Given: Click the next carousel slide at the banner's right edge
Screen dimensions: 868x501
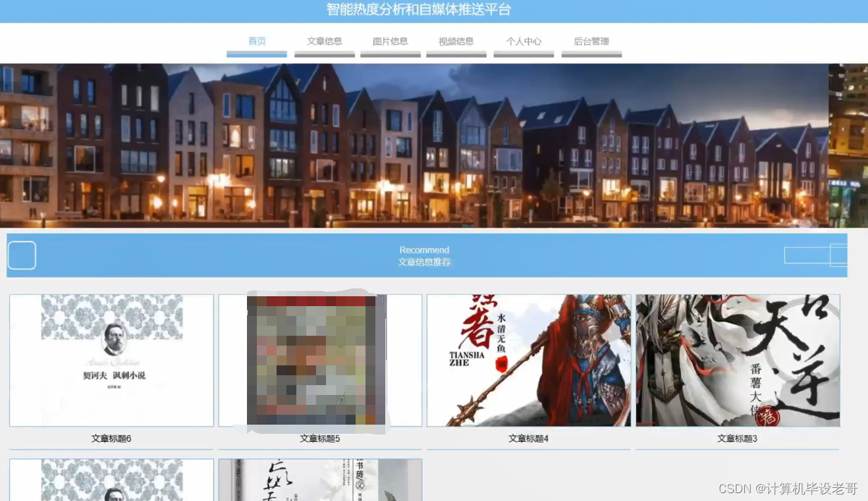Looking at the screenshot, I should pyautogui.click(x=848, y=145).
